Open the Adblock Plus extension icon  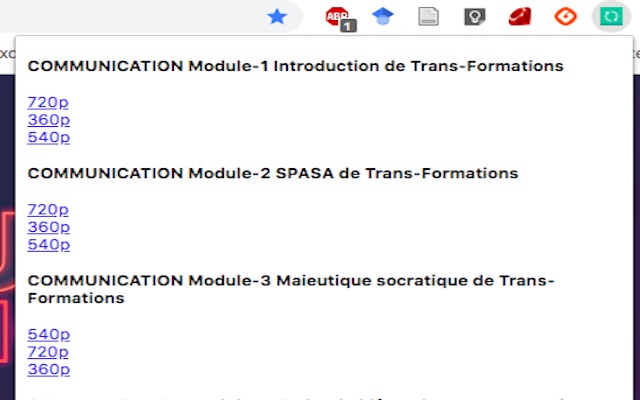340,19
